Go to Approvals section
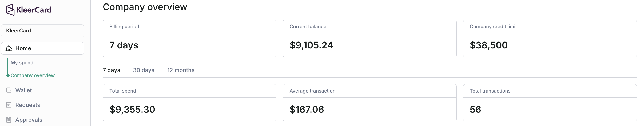This screenshot has height=126, width=644. [x=29, y=120]
